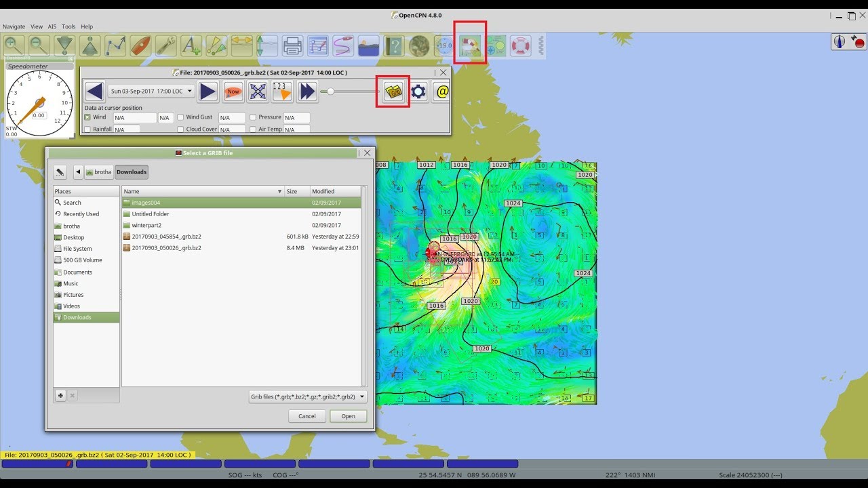Enable the Cloud Cover checkbox
Viewport: 868px width, 488px height.
click(180, 129)
